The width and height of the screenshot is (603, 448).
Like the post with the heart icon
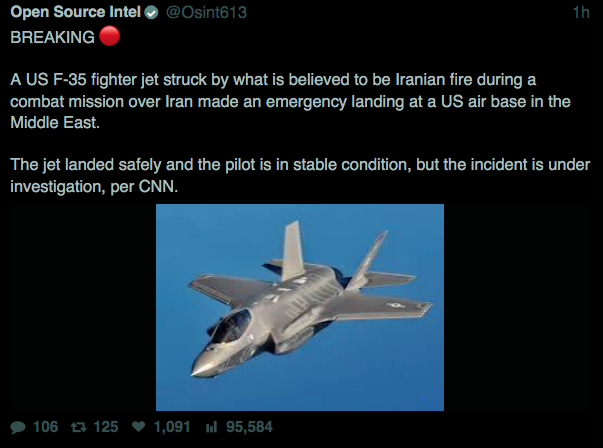tap(138, 427)
